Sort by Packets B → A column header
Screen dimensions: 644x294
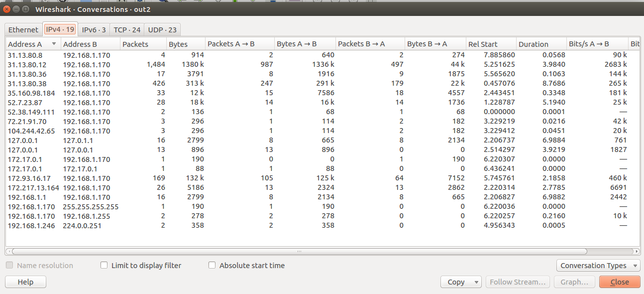[x=370, y=44]
